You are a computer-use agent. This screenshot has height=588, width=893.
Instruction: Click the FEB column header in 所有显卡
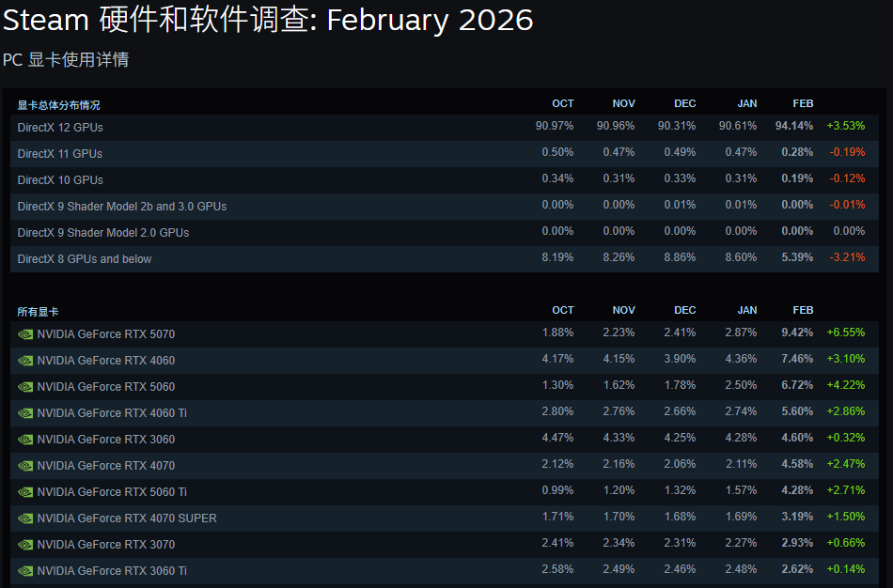click(x=803, y=310)
